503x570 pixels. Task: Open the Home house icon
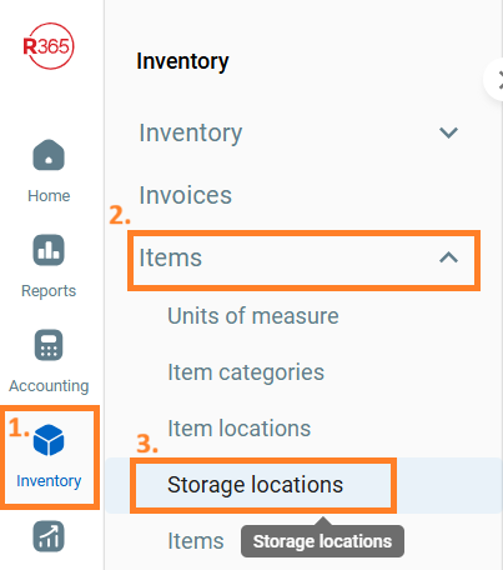coord(49,155)
